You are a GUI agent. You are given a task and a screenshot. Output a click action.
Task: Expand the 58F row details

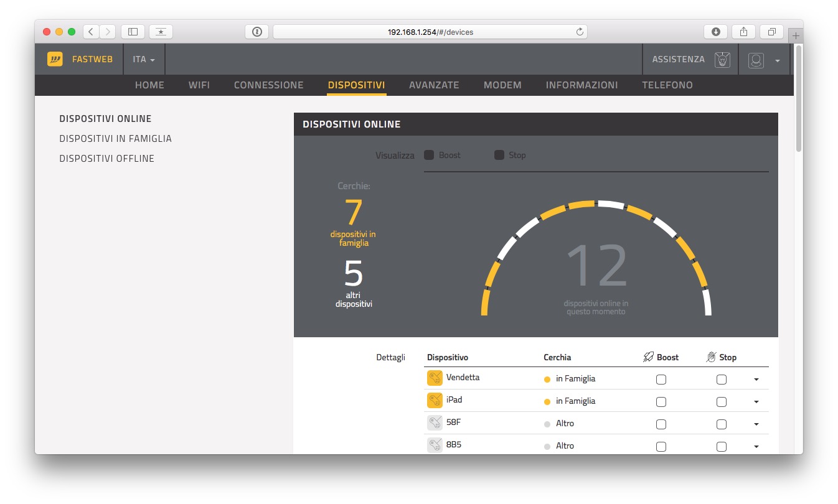[756, 424]
